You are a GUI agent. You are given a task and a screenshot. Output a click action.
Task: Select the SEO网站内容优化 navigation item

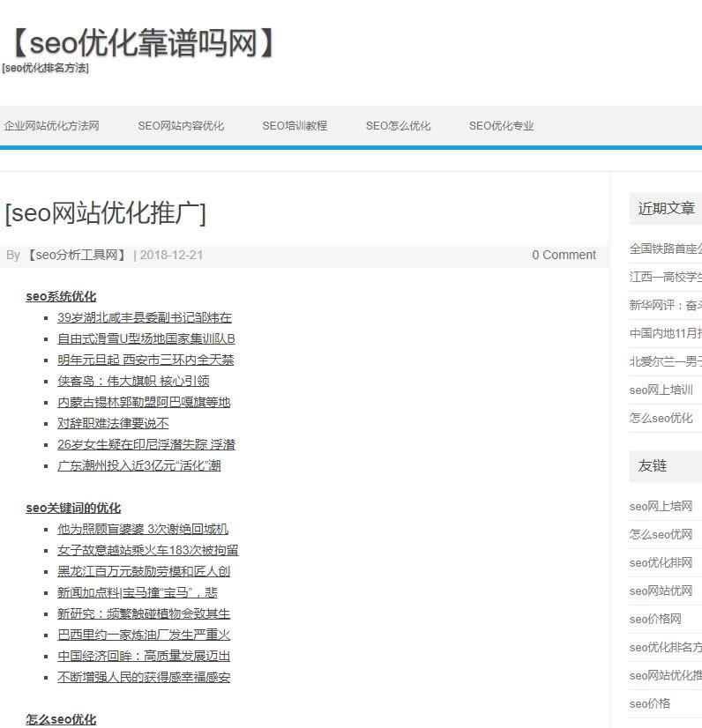click(x=181, y=126)
